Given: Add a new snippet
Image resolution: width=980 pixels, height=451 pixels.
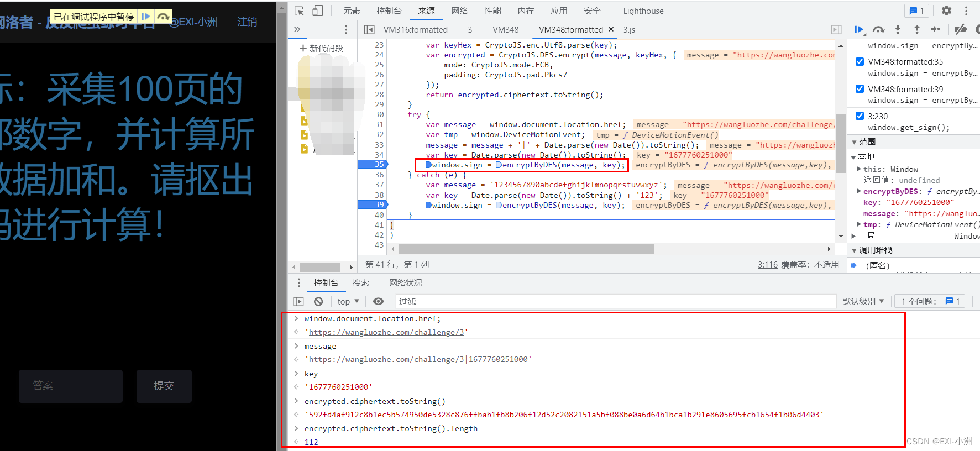Looking at the screenshot, I should (322, 48).
